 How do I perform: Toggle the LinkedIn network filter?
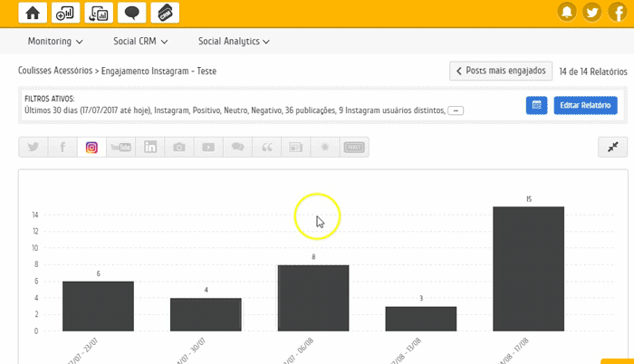pyautogui.click(x=150, y=148)
